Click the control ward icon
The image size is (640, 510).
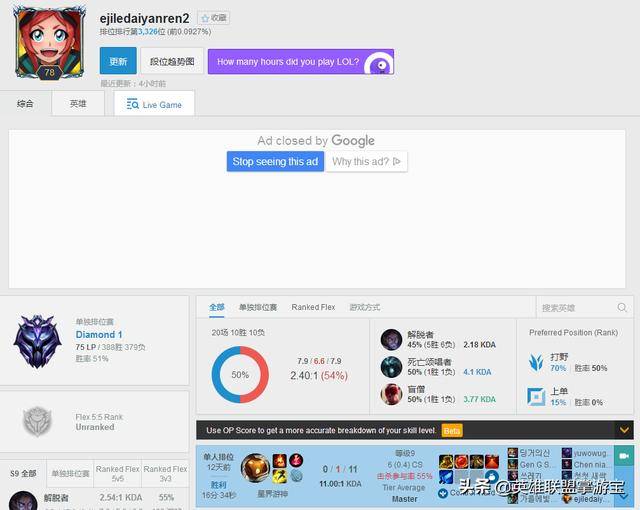443,493
